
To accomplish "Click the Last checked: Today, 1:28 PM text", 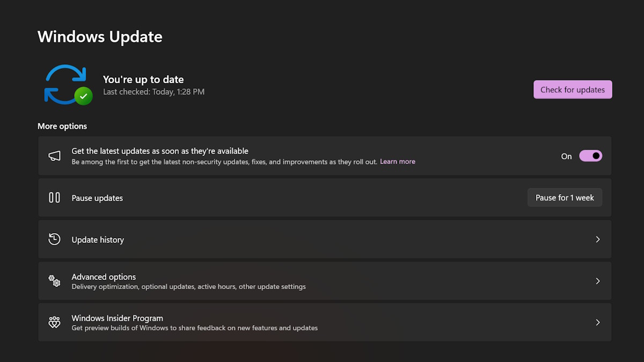I will tap(153, 92).
